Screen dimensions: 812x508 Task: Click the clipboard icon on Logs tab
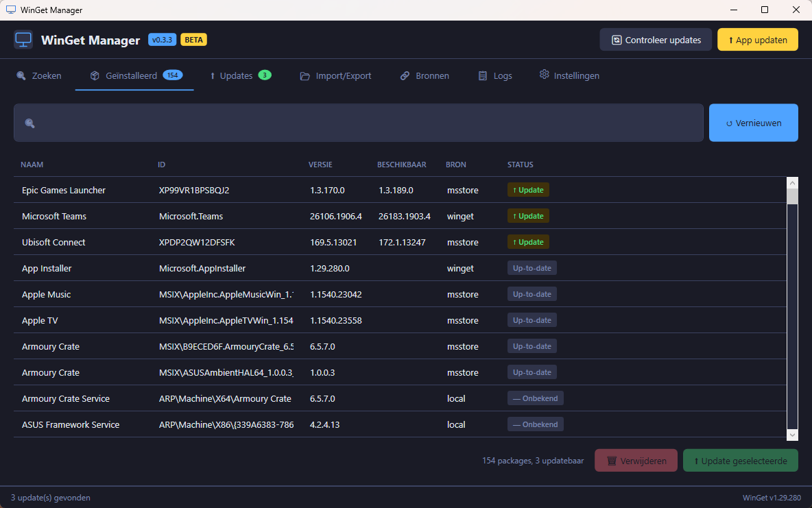(x=483, y=76)
